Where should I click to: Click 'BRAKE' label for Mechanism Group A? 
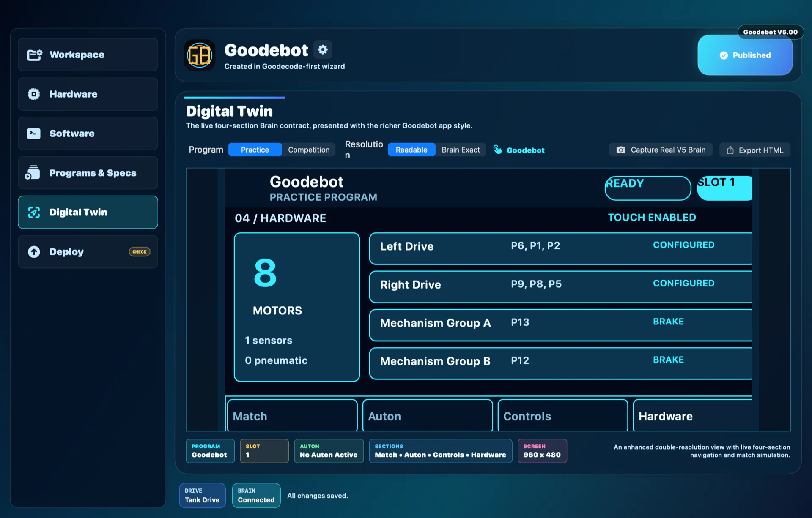click(668, 322)
